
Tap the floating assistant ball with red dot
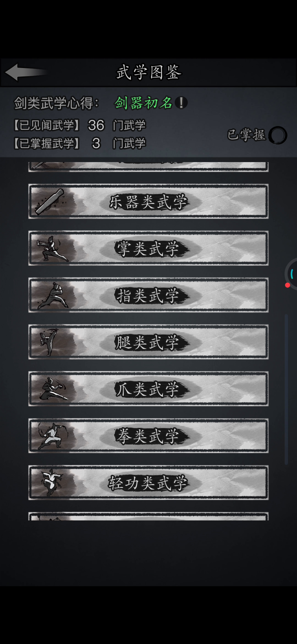(x=291, y=274)
